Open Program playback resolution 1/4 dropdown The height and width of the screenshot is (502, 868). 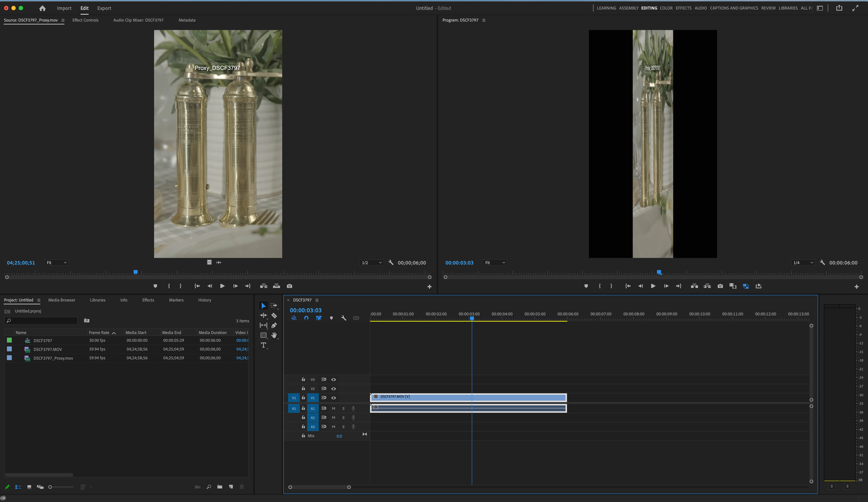(803, 263)
